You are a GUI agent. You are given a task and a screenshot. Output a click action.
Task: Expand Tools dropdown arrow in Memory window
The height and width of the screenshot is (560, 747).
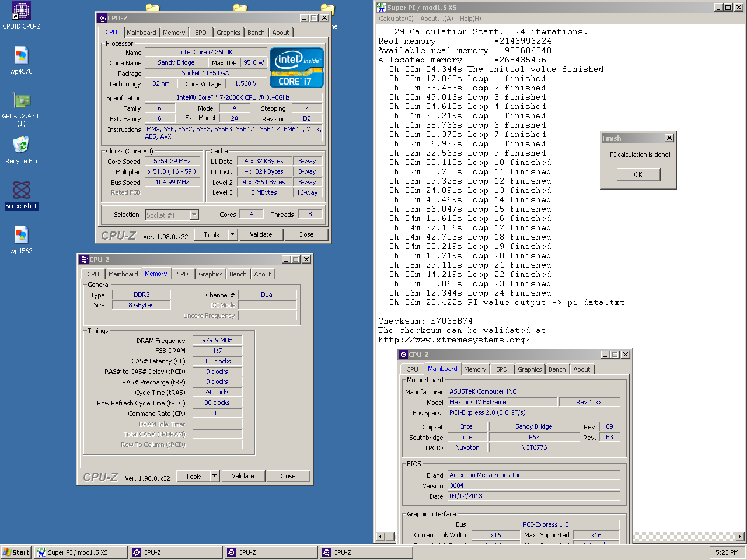coord(214,476)
